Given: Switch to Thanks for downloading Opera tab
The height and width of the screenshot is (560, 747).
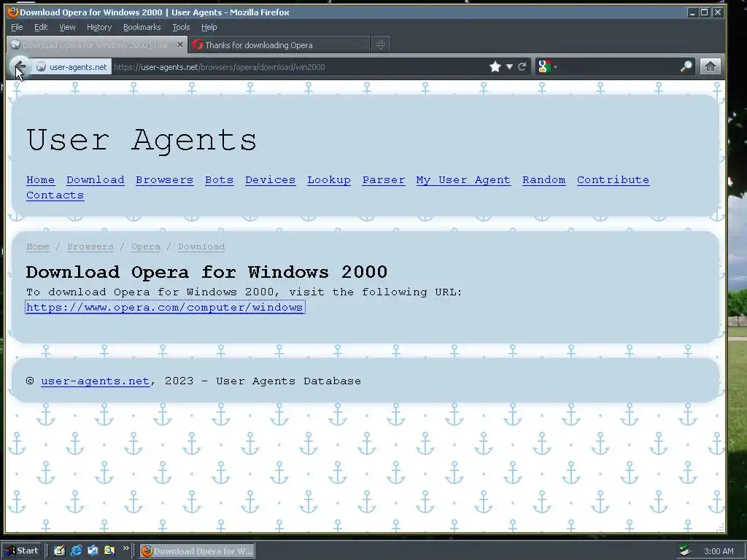Looking at the screenshot, I should coord(279,44).
